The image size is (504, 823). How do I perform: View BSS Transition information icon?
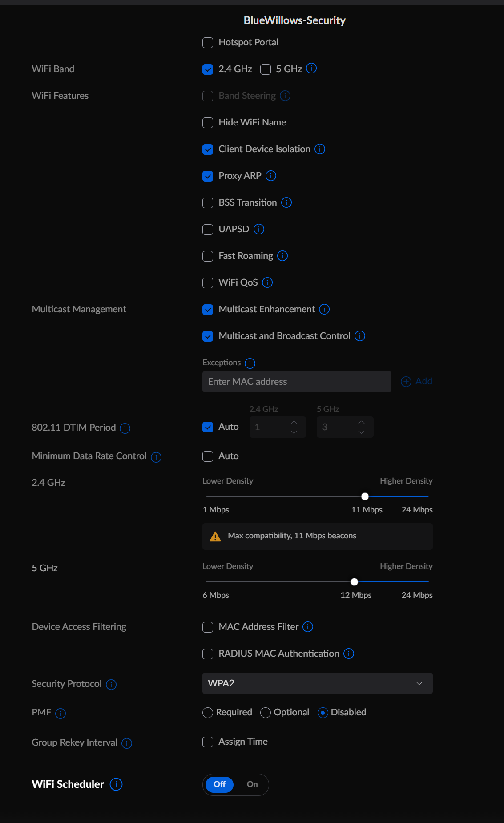tap(286, 202)
